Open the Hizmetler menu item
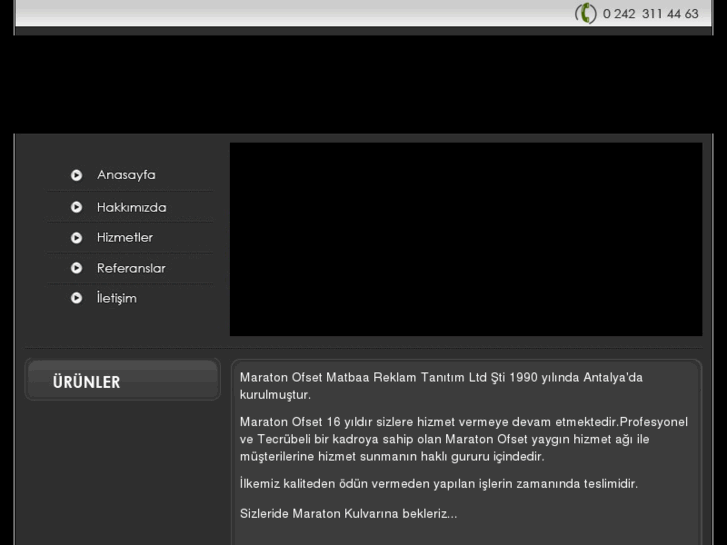 click(125, 237)
